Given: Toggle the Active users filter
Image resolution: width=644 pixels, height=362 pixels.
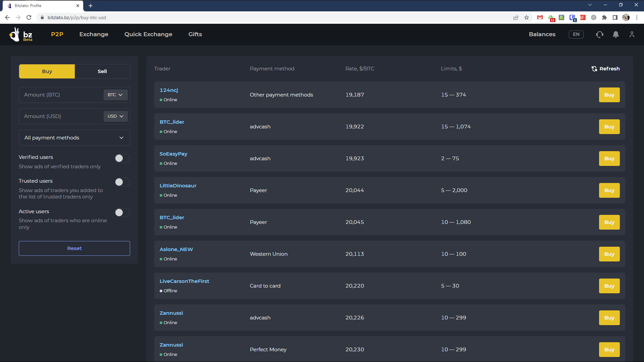Looking at the screenshot, I should [122, 213].
